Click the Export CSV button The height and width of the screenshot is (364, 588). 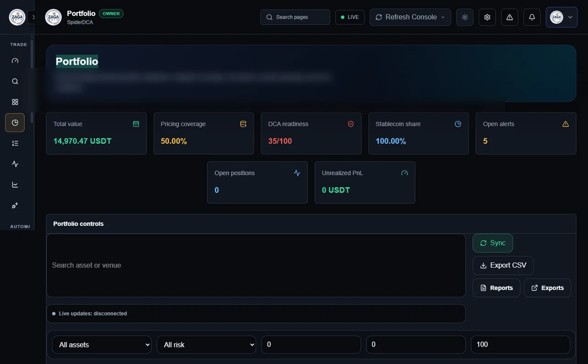503,265
